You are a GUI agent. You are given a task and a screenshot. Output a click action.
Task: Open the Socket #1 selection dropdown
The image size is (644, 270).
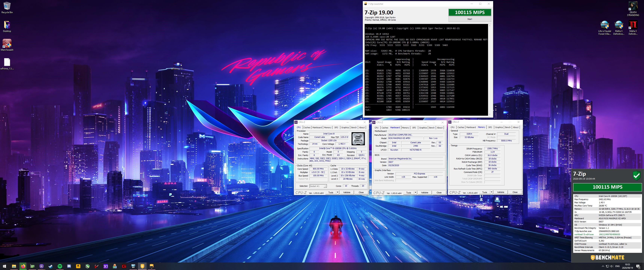[318, 186]
